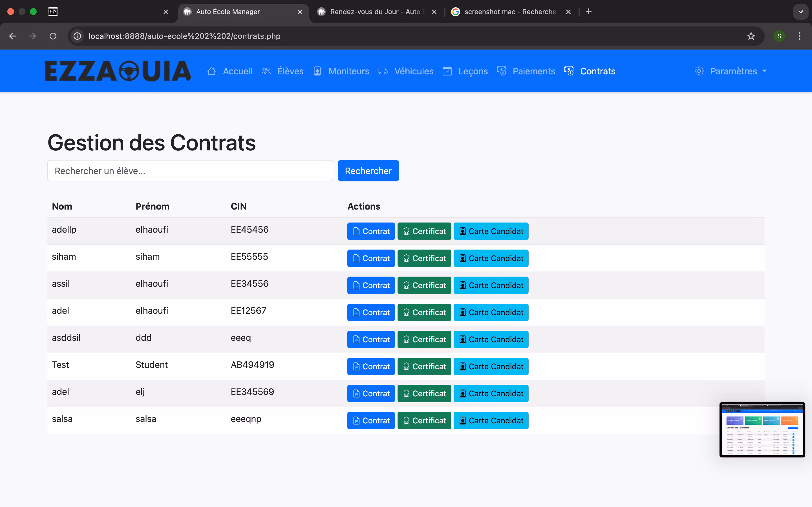Click the Rechercher button
812x507 pixels.
point(368,171)
